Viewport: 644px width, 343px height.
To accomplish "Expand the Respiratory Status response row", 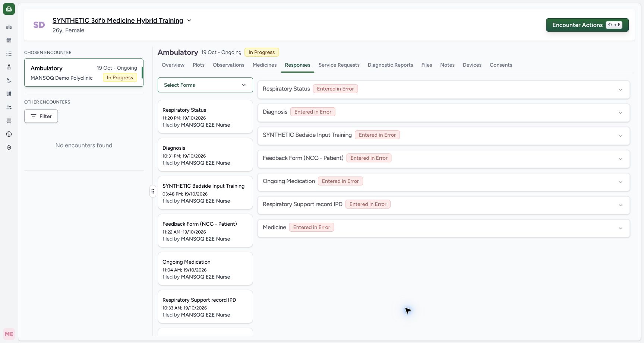I will [x=443, y=89].
